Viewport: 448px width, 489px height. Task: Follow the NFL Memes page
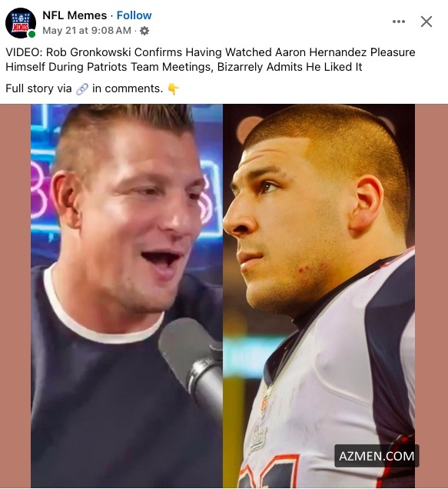[x=134, y=15]
